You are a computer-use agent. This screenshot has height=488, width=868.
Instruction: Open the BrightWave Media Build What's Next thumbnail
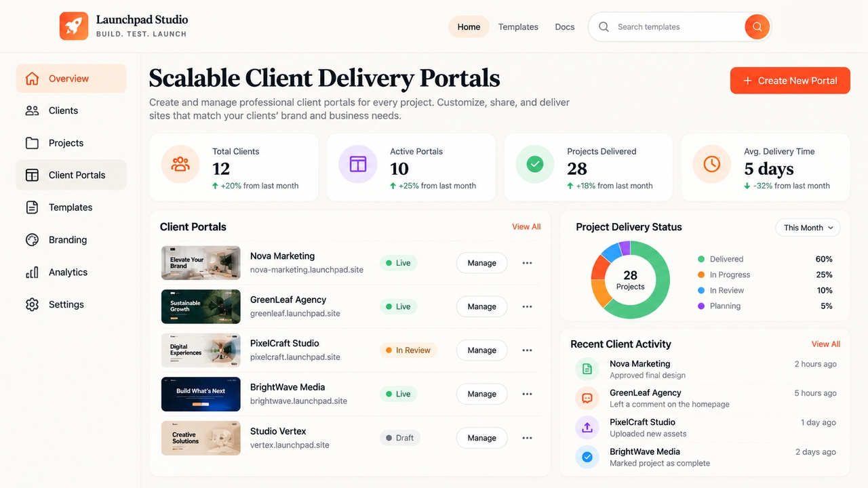point(201,394)
